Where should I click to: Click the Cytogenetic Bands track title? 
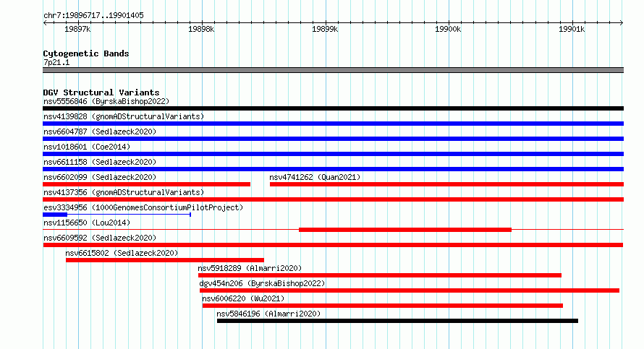(86, 53)
